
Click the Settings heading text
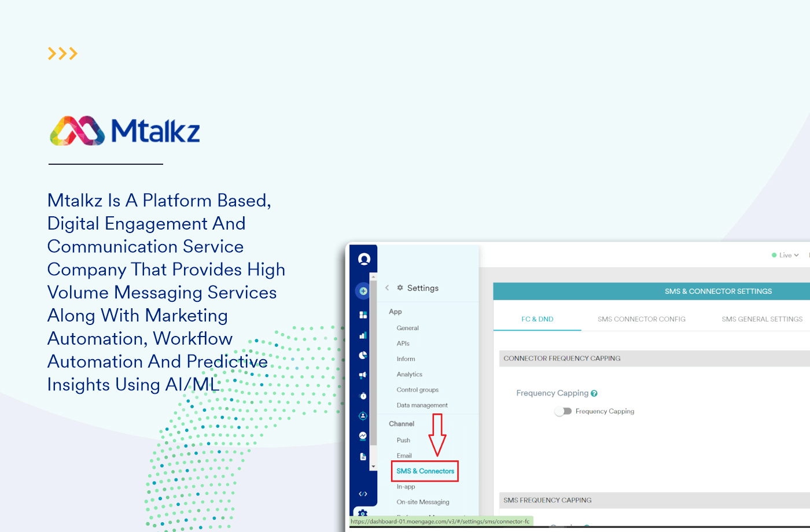pos(423,288)
